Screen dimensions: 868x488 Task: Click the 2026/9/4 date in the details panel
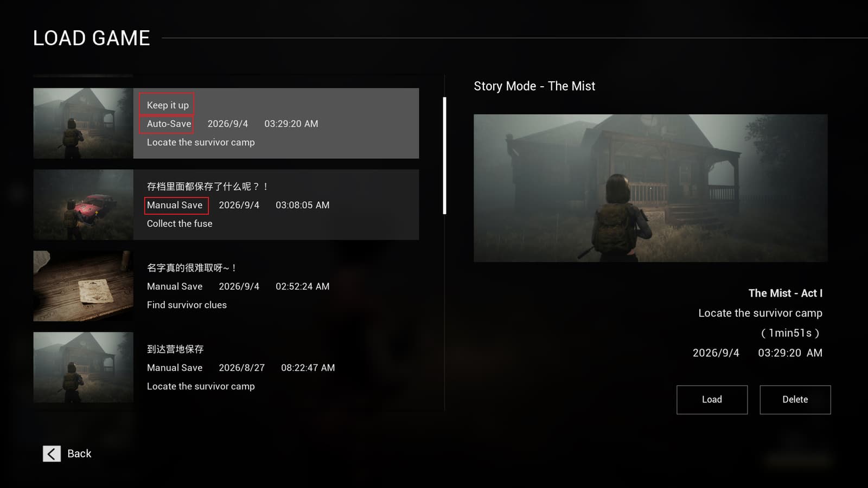(716, 353)
